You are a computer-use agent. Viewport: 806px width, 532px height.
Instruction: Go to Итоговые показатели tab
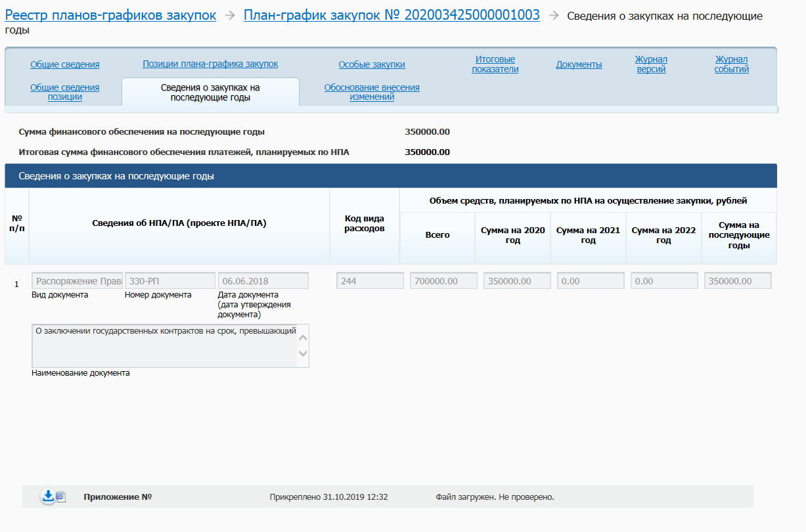[495, 64]
